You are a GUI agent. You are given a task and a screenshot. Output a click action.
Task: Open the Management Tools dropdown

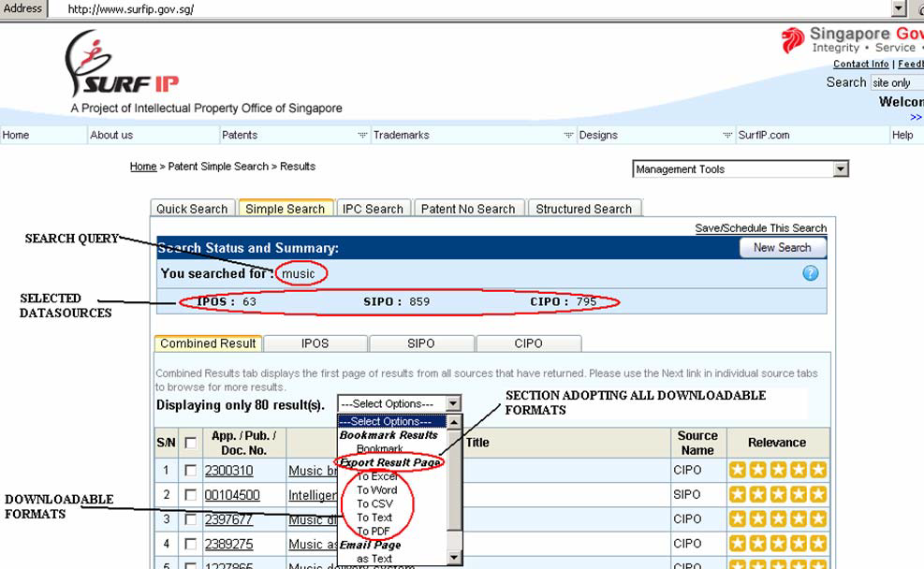(741, 169)
